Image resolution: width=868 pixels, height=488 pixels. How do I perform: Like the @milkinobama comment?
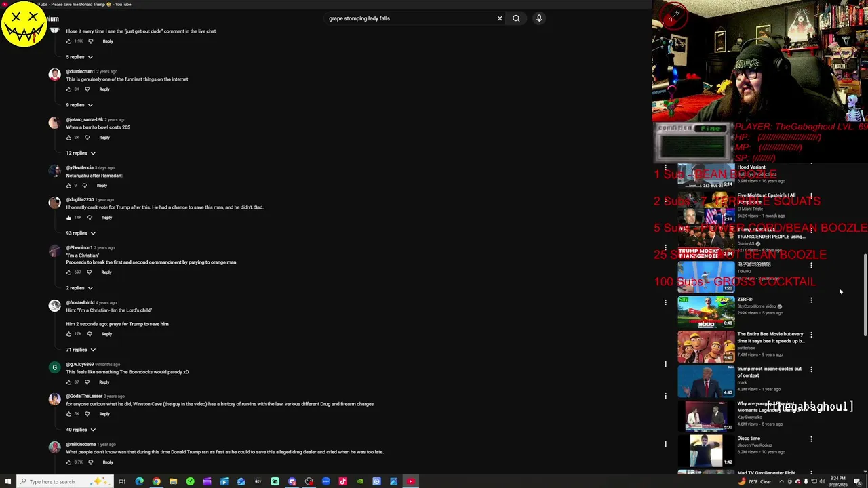tap(68, 462)
